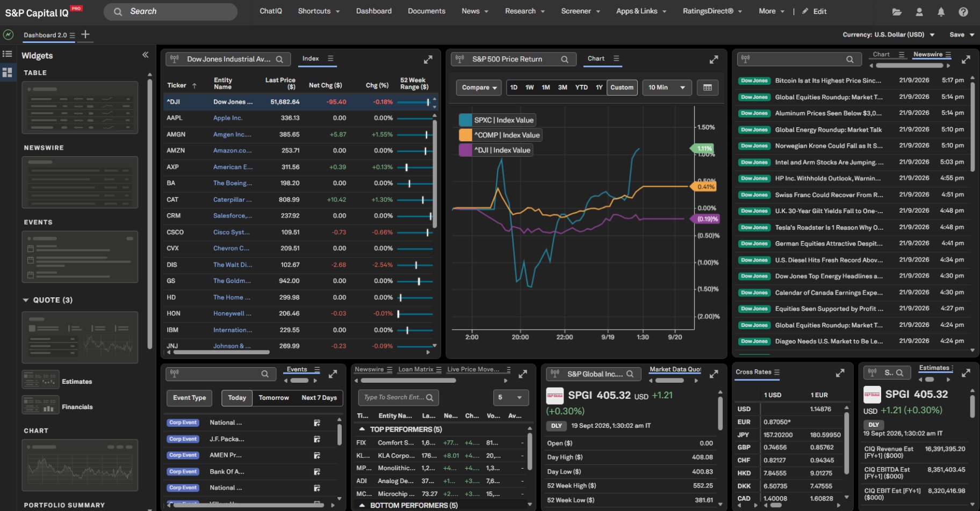Open the chart data table view icon
Viewport: 980px width, 511px height.
(708, 87)
